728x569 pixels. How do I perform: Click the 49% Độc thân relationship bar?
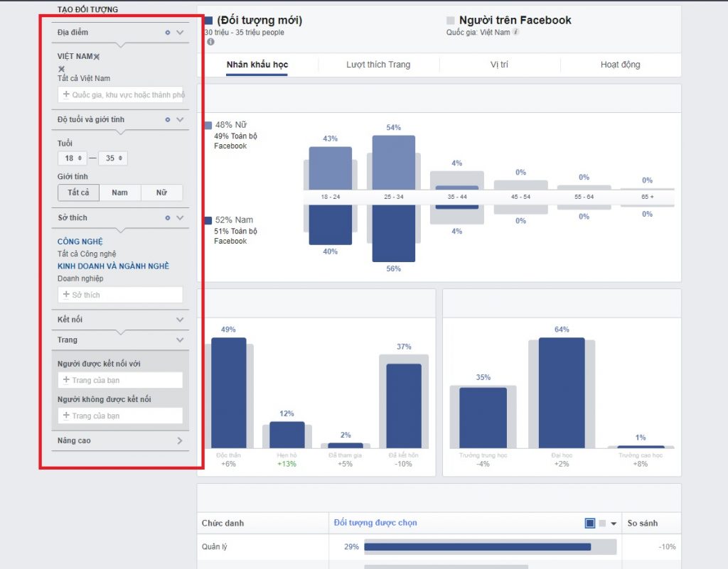tap(229, 393)
